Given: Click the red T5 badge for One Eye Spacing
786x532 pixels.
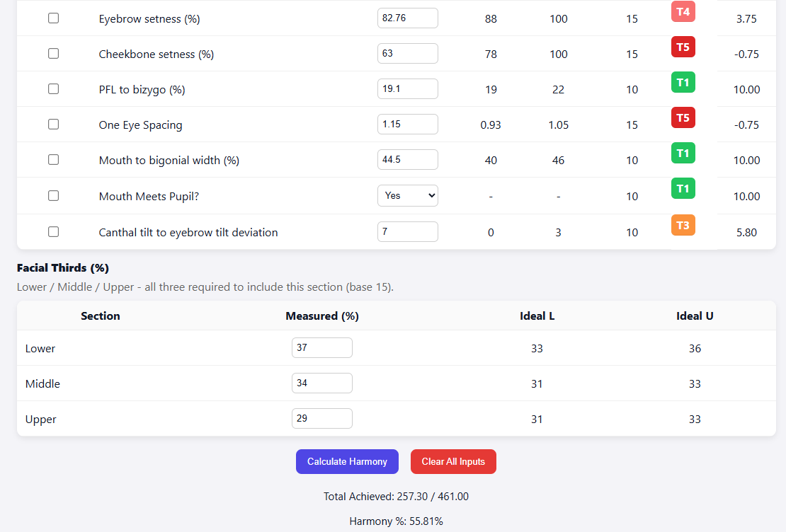Looking at the screenshot, I should tap(683, 118).
